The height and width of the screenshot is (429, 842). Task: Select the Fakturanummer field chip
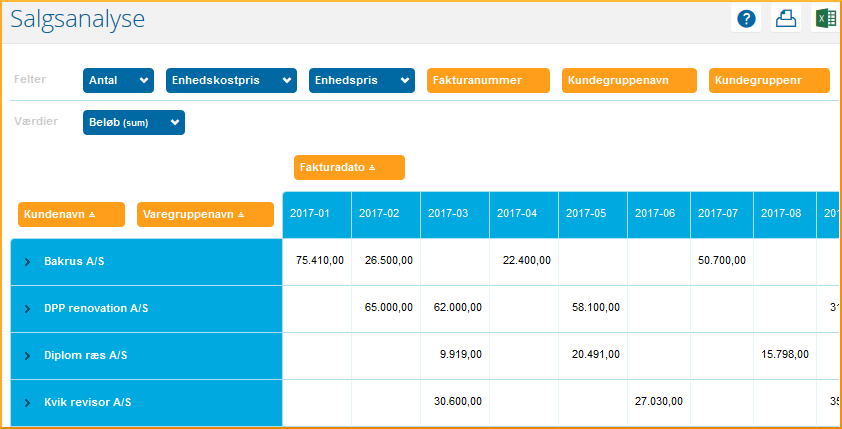point(488,80)
